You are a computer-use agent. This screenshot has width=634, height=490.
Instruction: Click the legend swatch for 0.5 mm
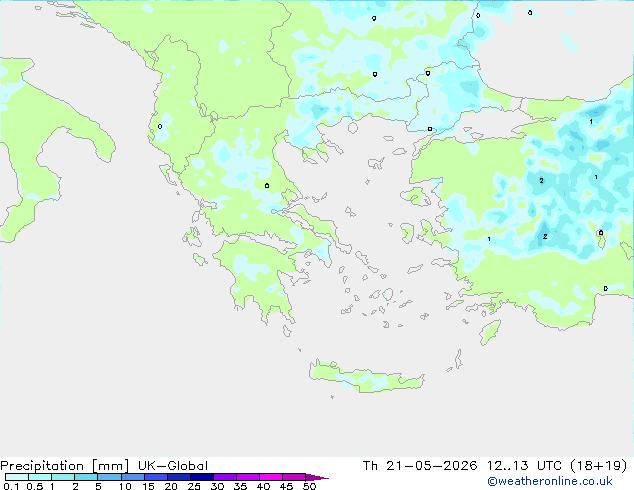click(40, 477)
